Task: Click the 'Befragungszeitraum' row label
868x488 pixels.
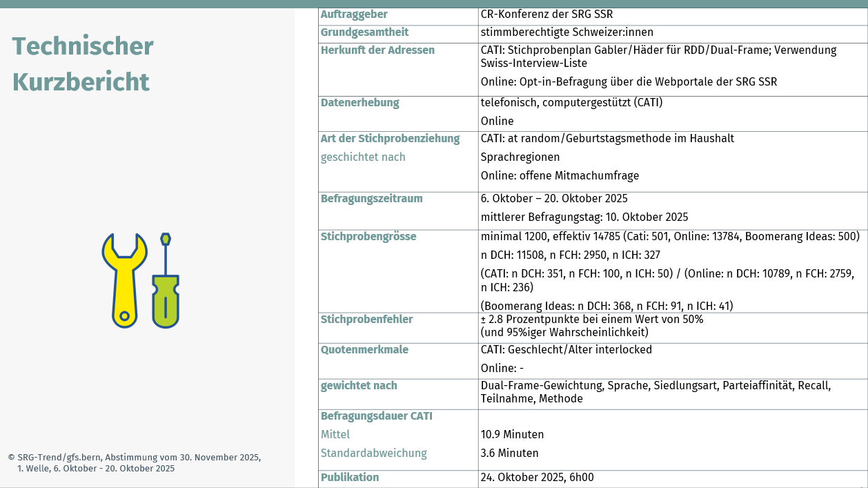Action: point(371,199)
